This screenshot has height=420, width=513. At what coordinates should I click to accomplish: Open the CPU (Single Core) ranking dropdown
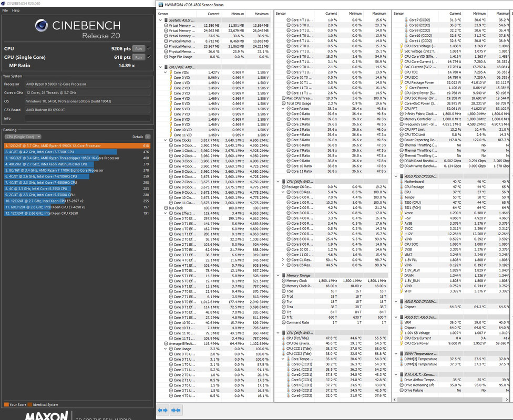23,137
